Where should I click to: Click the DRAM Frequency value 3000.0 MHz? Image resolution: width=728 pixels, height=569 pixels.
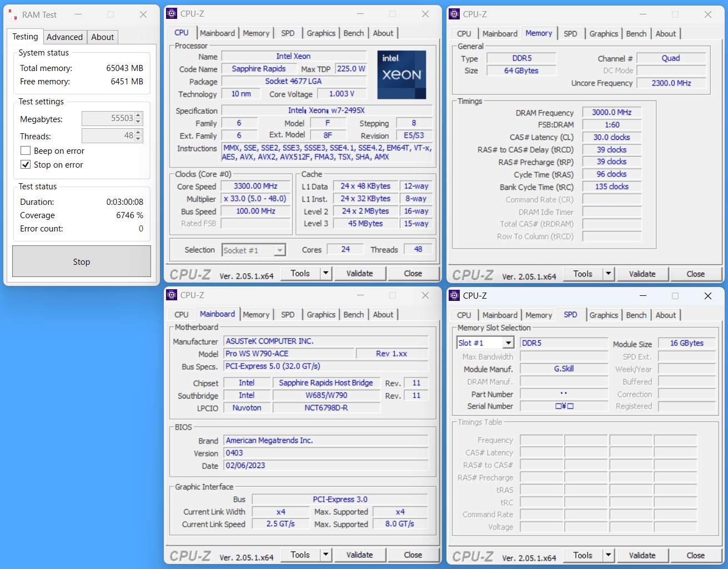click(612, 112)
